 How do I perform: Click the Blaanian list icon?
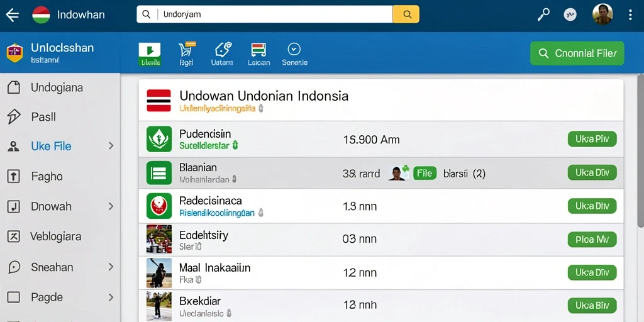pos(159,173)
